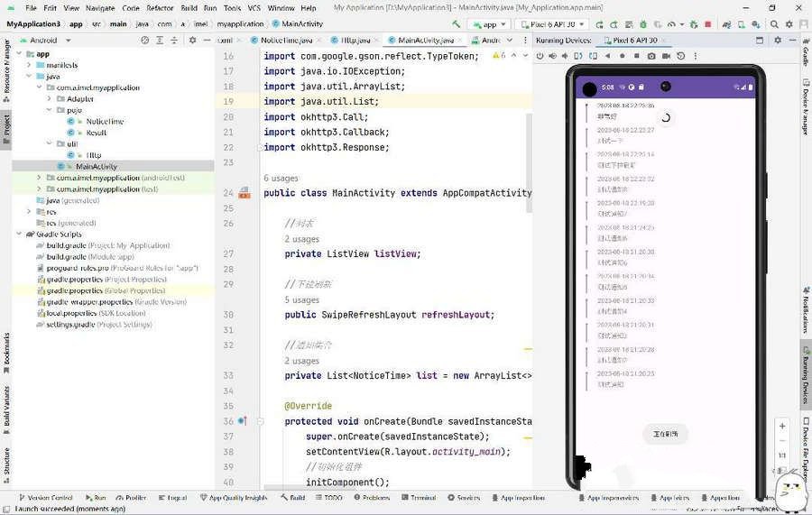Click the emulator Volume Down icon
812x515 pixels.
565,56
